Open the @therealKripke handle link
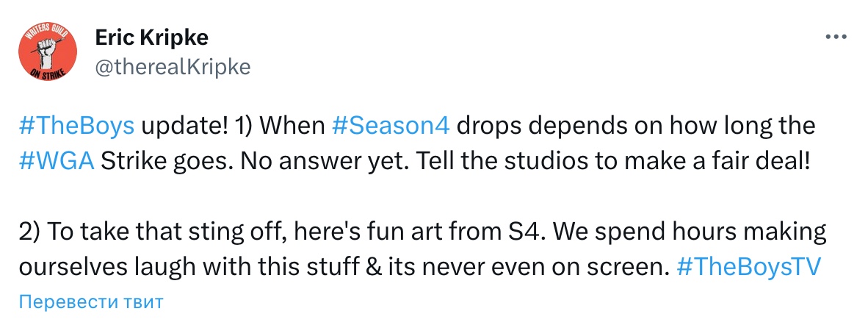 (173, 67)
